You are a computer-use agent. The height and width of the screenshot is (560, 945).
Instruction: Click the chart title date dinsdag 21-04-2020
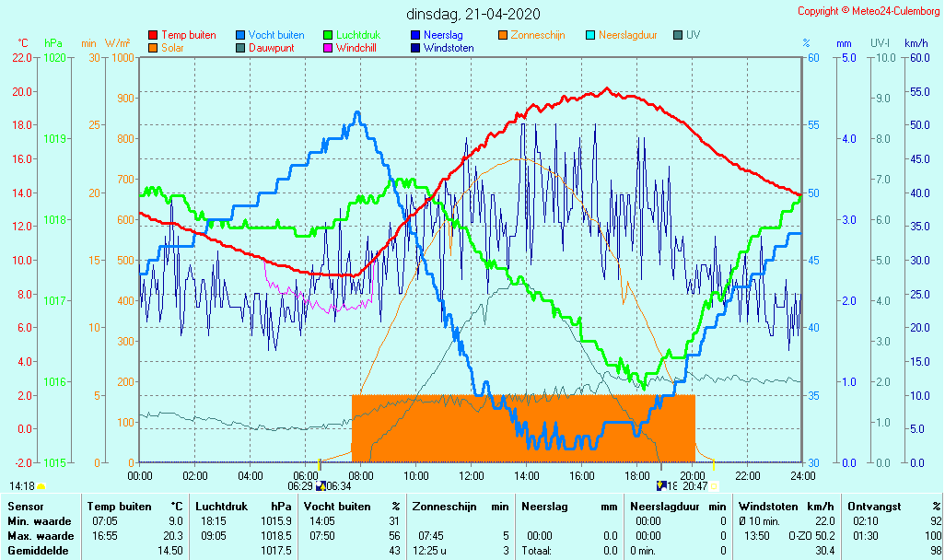473,14
